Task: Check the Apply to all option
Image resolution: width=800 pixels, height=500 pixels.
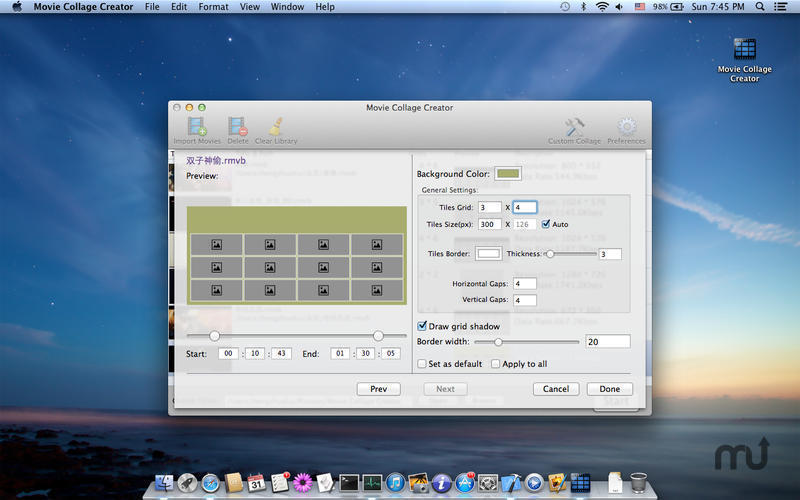Action: pos(495,364)
